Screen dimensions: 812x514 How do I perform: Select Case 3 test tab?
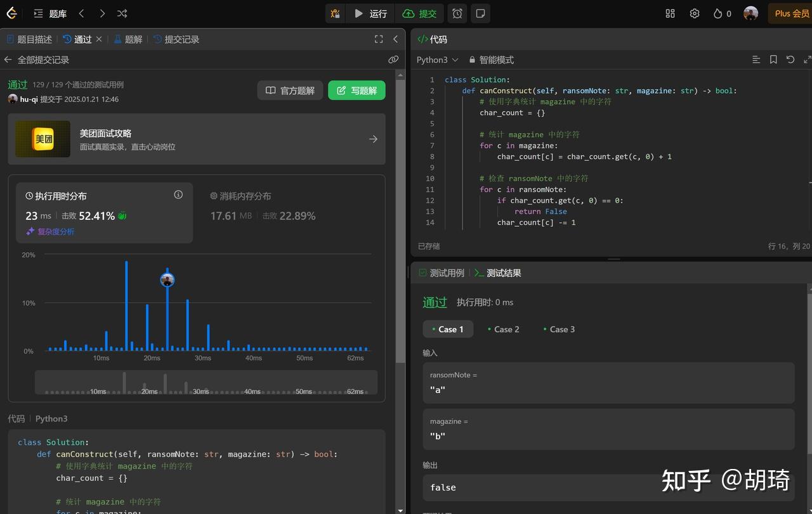(x=559, y=329)
